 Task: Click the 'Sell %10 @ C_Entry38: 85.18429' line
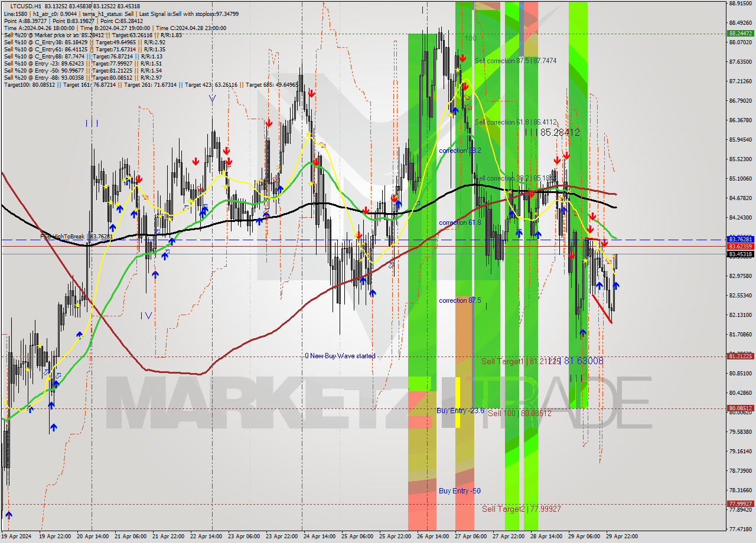point(84,42)
